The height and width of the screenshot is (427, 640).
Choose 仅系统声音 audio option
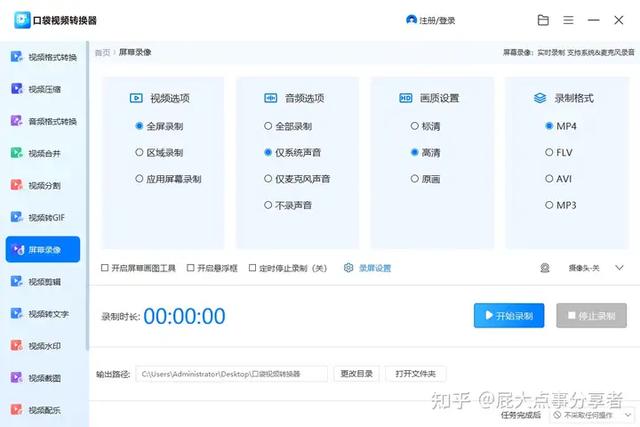(x=268, y=152)
